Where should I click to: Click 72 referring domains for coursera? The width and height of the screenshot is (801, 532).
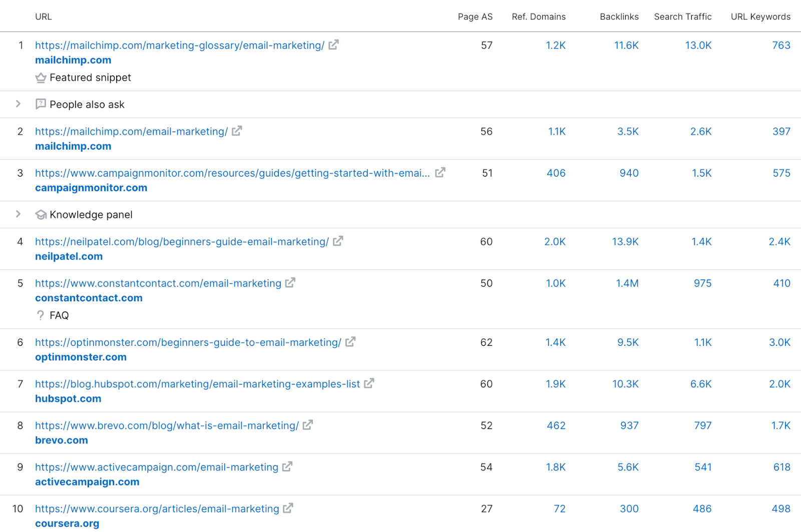[x=560, y=508]
